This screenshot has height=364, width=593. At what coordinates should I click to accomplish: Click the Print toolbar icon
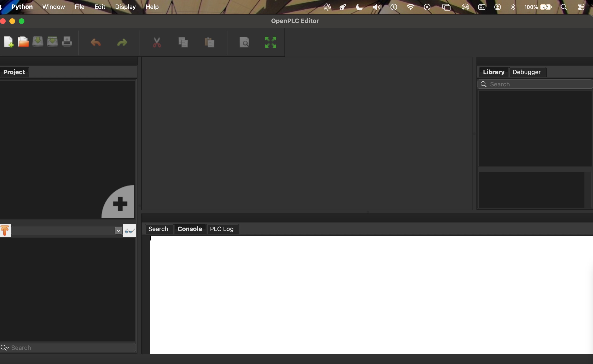tap(67, 42)
